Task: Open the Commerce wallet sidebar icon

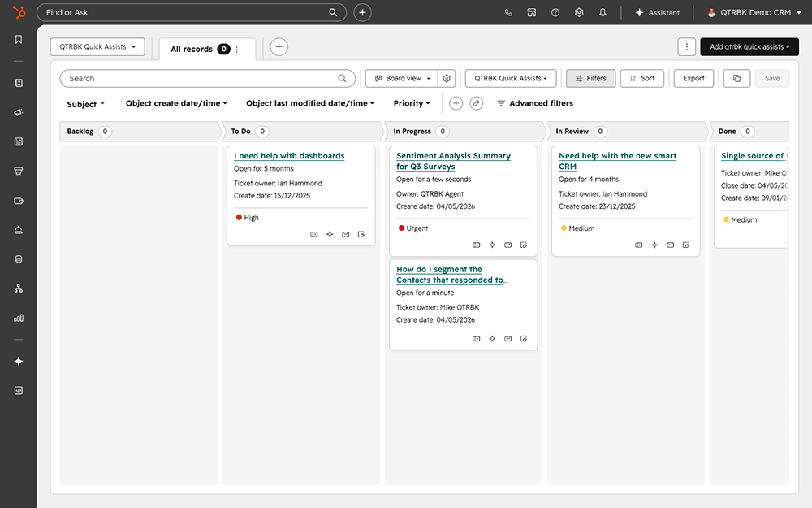Action: [x=19, y=201]
